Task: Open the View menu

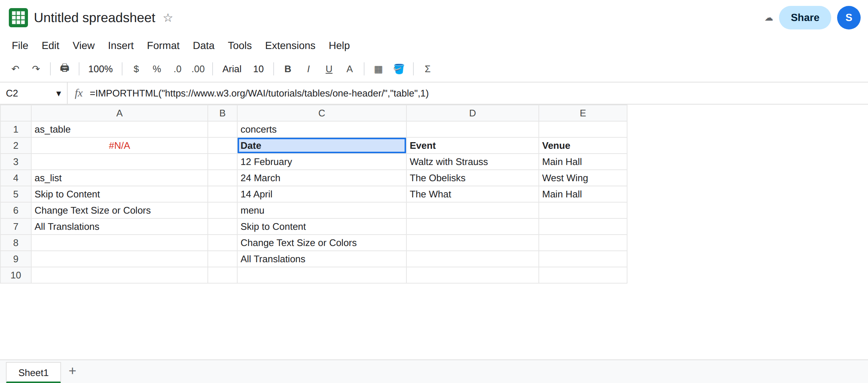Action: pos(83,45)
